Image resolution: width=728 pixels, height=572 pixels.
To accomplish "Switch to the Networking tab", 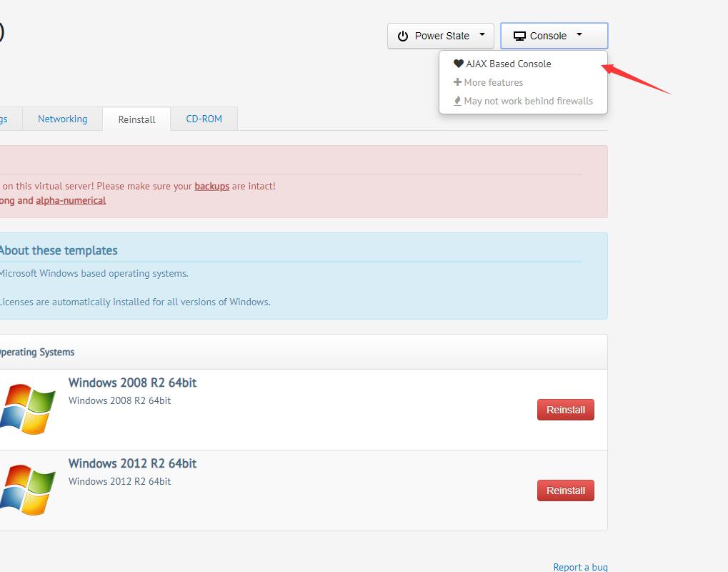I will tap(62, 119).
